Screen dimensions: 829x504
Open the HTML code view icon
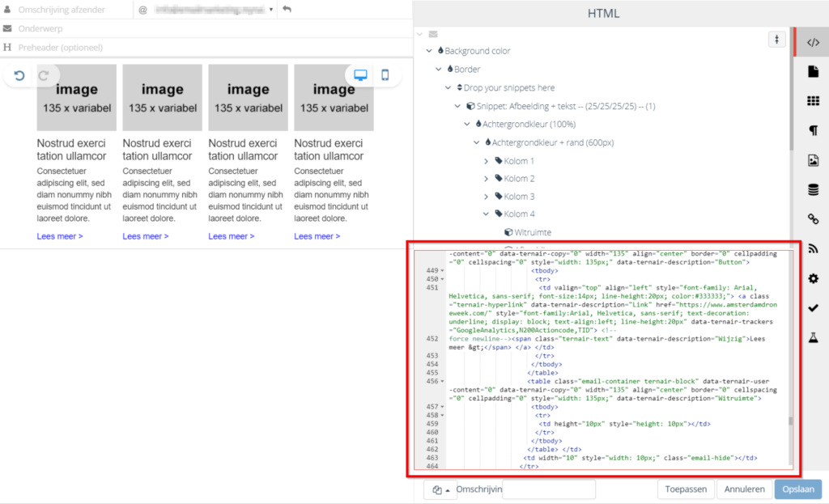pos(813,43)
